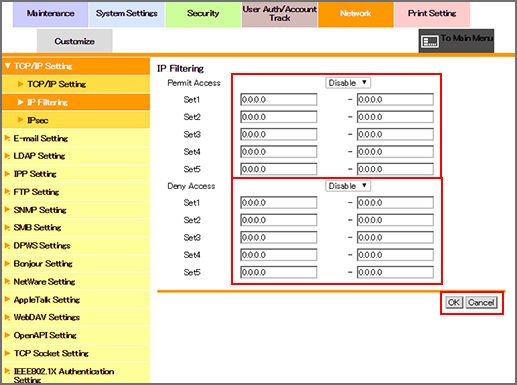The width and height of the screenshot is (517, 385).
Task: Open the IPsec sidebar item
Action: point(76,120)
